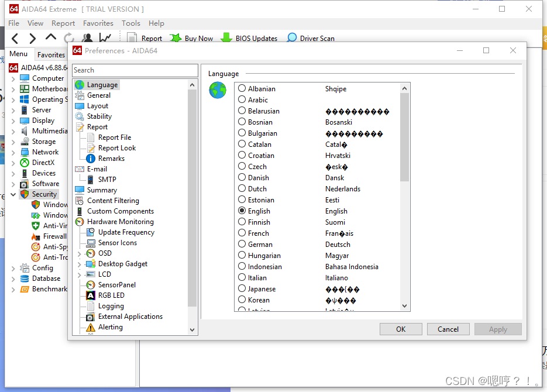Image resolution: width=547 pixels, height=392 pixels.
Task: Open the Report toolbar button
Action: coord(145,38)
